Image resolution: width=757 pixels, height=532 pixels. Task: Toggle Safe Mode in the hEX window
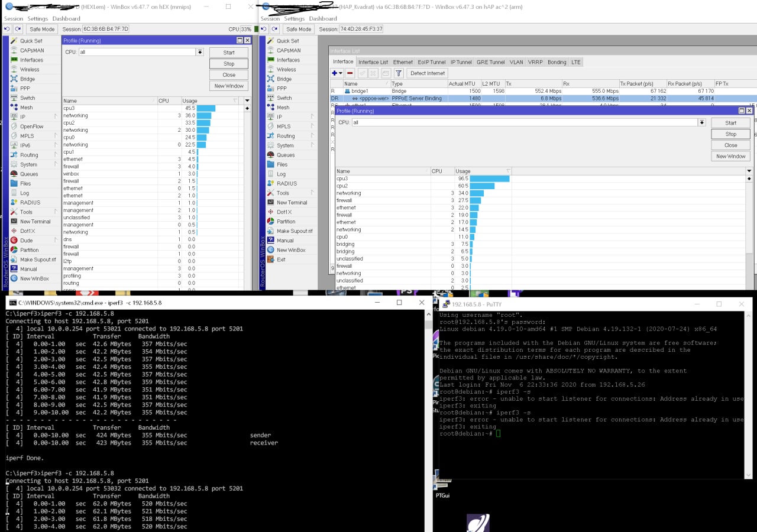click(x=42, y=29)
